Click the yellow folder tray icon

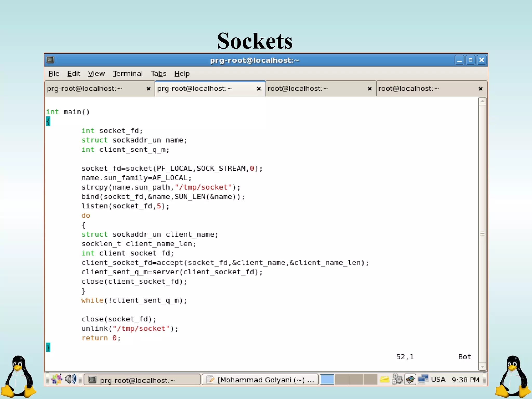pyautogui.click(x=384, y=380)
